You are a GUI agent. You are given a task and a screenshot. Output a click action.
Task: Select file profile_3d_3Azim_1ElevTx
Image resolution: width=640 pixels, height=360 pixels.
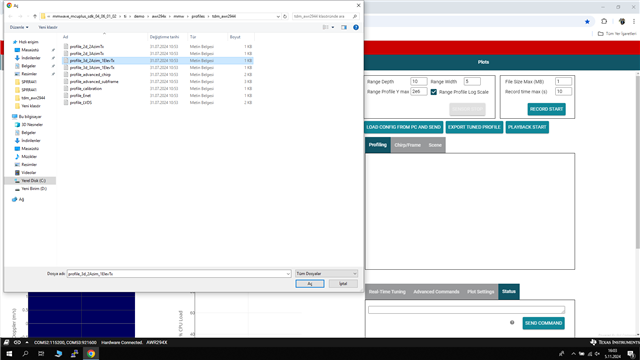pyautogui.click(x=92, y=67)
